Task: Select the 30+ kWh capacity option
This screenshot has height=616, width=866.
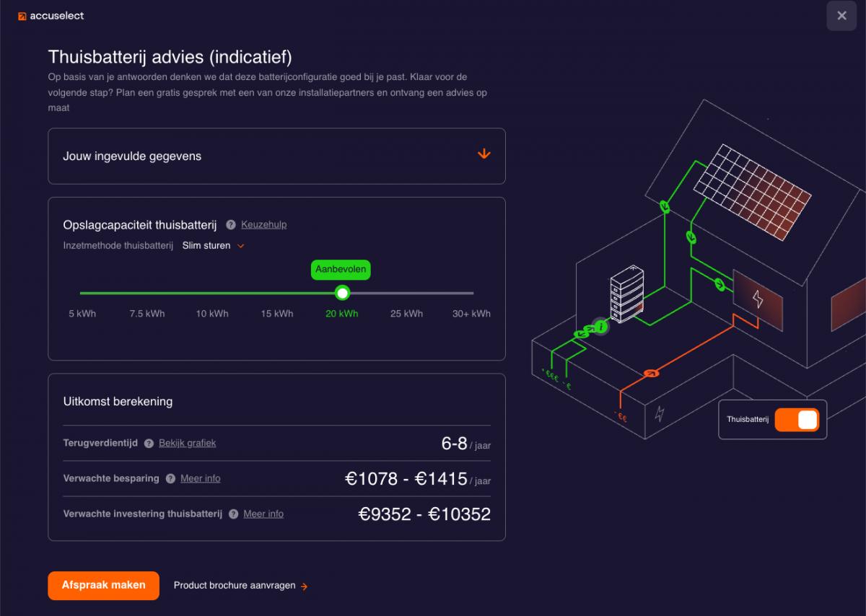Action: 471,294
